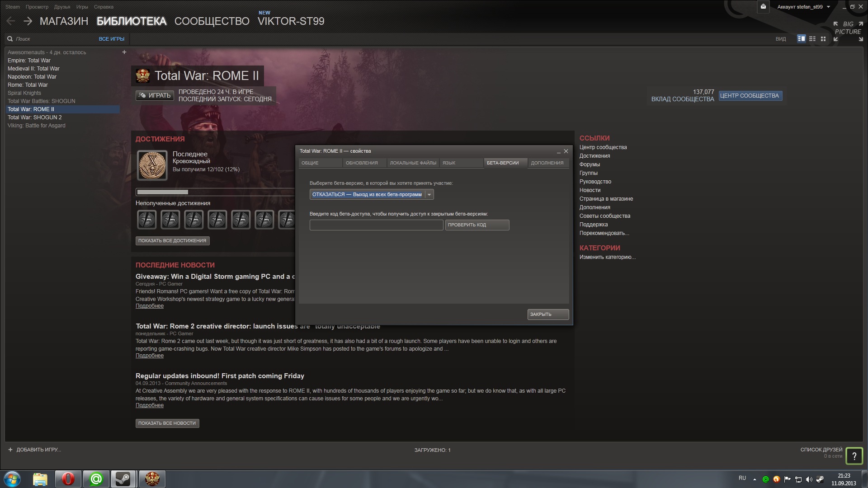The height and width of the screenshot is (488, 868).
Task: Click the beta access code input field
Action: 376,225
